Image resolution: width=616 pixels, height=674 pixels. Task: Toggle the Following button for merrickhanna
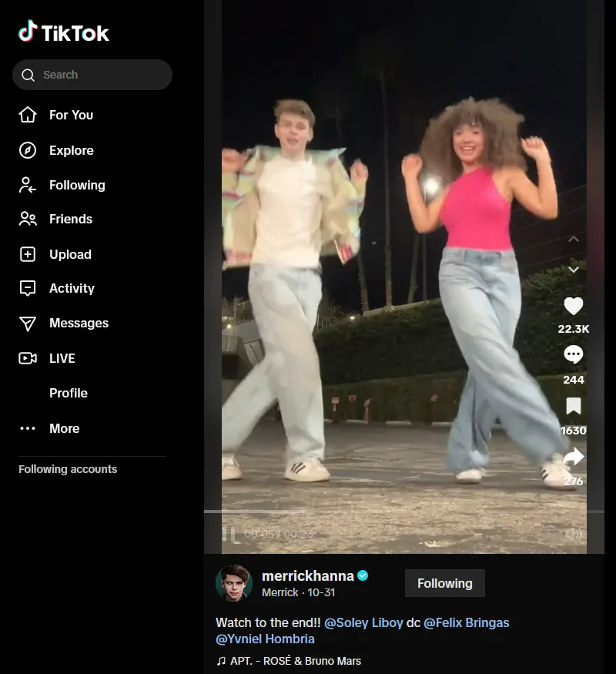[444, 583]
